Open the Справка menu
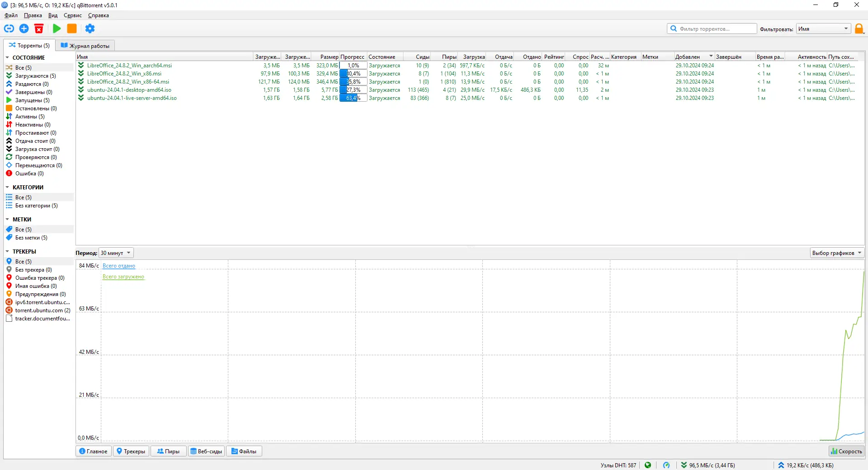This screenshot has height=470, width=868. [99, 15]
